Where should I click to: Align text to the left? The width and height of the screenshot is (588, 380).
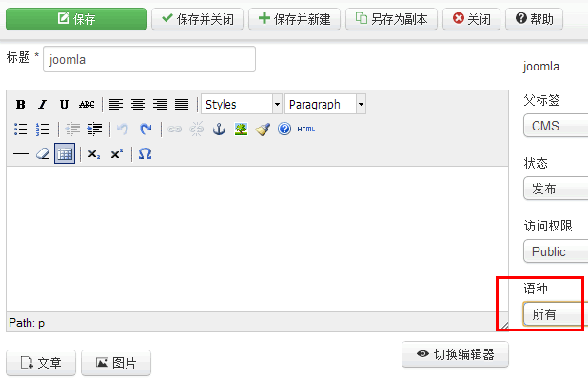(x=116, y=105)
